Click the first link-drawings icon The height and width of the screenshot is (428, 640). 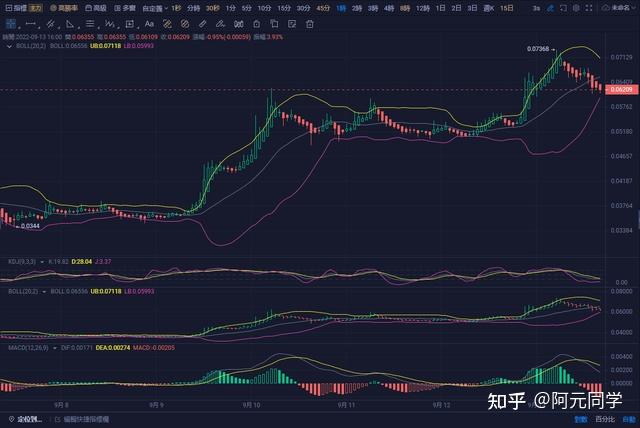click(x=167, y=24)
